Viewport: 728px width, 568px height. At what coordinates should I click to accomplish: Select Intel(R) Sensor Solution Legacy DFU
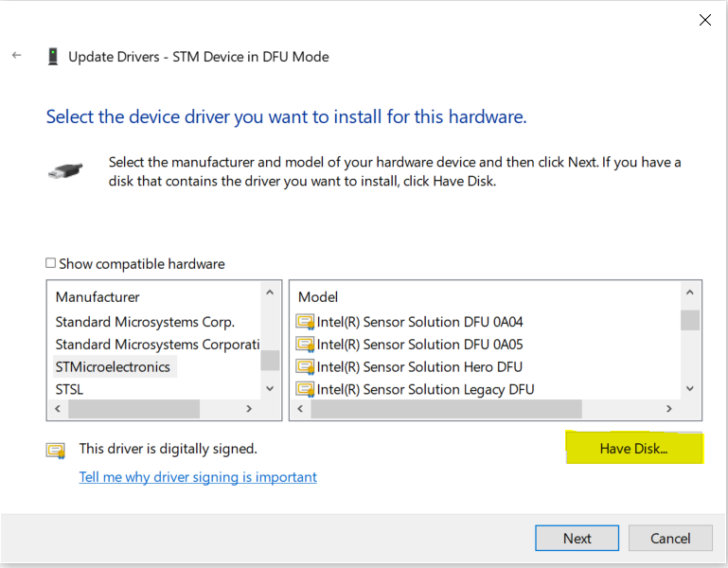(425, 389)
